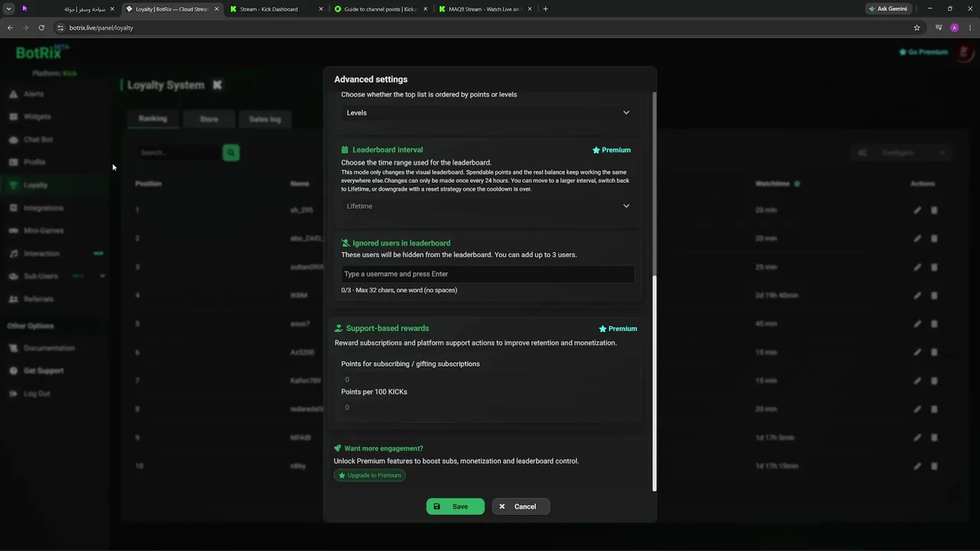Click the Ask Gemini button
Viewport: 980px width, 551px height.
point(888,9)
